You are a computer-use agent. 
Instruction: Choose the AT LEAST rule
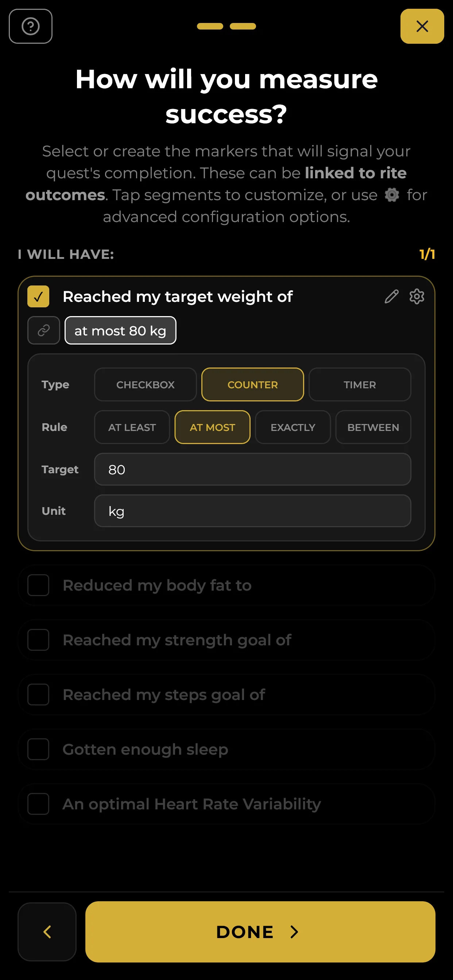tap(132, 427)
